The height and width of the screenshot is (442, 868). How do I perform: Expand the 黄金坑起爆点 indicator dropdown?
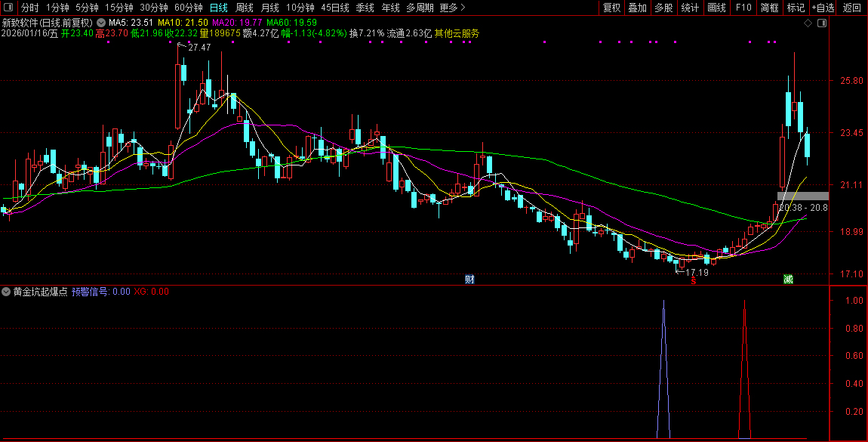[x=7, y=291]
